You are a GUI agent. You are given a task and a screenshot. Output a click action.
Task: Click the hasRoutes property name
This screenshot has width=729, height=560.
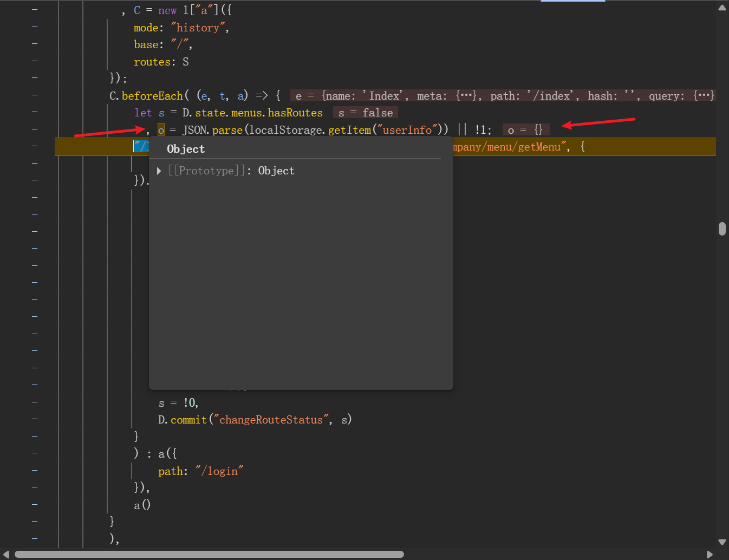click(295, 113)
